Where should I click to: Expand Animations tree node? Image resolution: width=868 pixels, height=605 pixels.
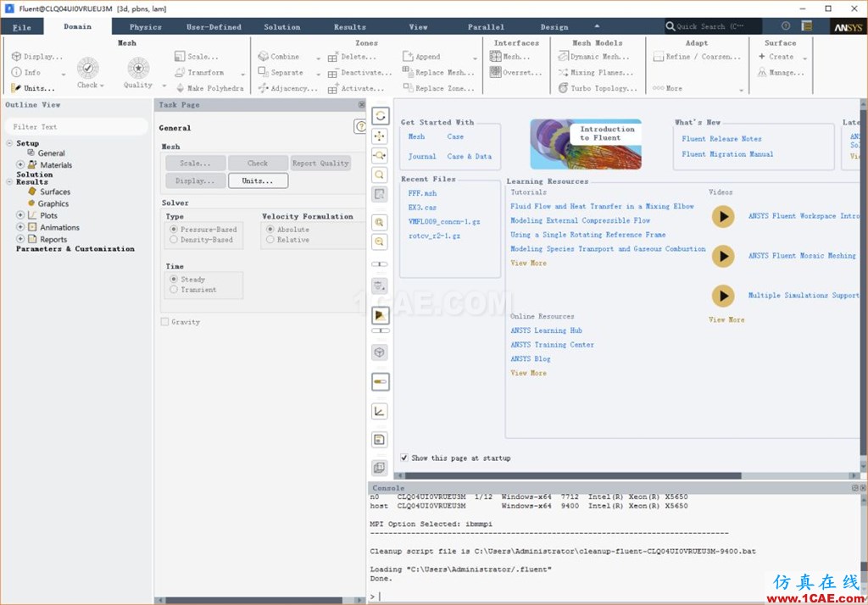point(20,227)
